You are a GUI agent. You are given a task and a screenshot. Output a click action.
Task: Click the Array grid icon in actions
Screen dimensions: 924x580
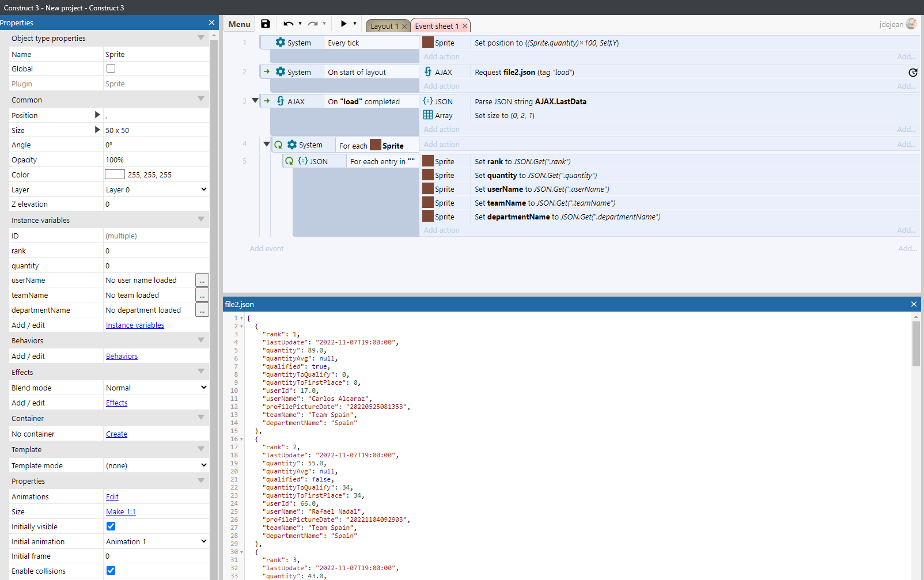pos(428,115)
